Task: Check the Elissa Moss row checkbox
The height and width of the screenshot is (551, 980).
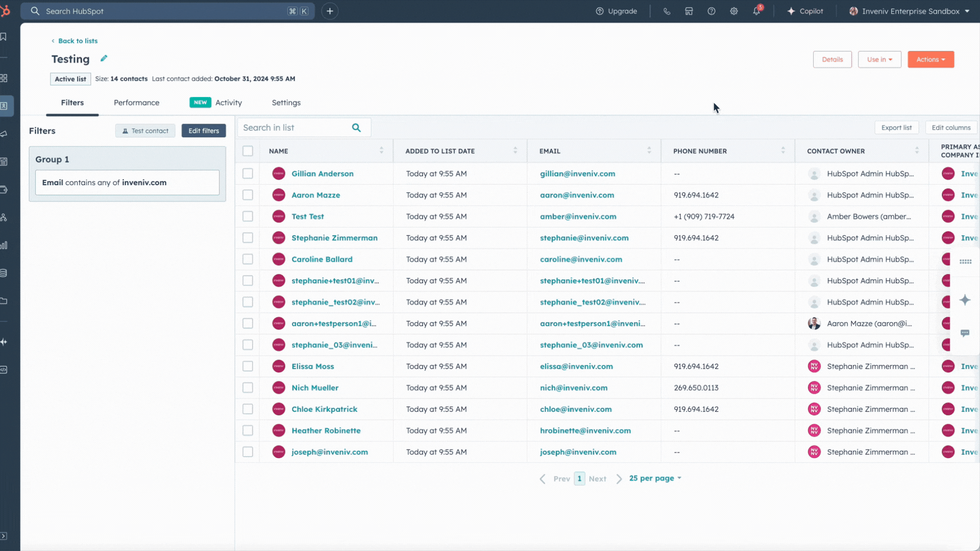Action: [x=248, y=366]
